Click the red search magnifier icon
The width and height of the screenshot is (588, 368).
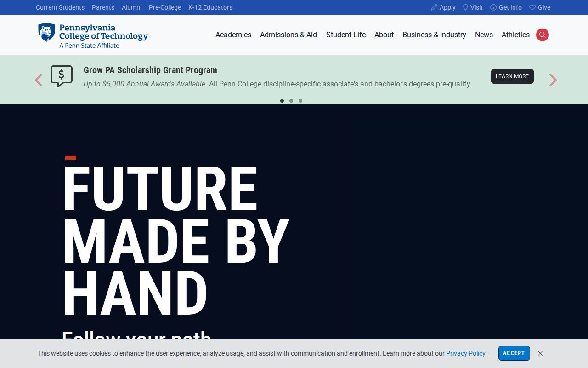click(542, 35)
